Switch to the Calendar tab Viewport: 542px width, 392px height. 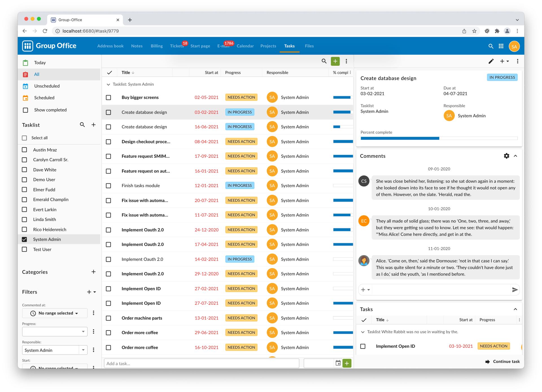(245, 46)
